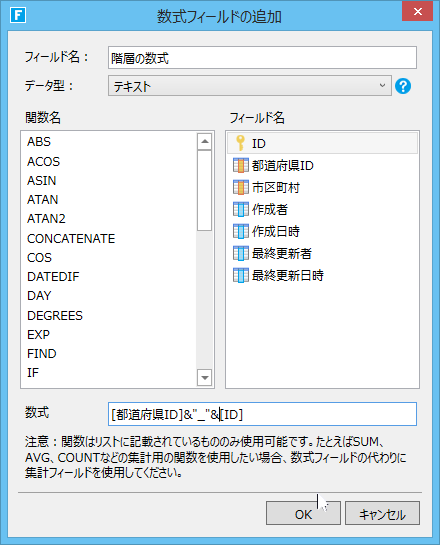Screen dimensions: 440x545
Task: Click the Forguncy F icon in title bar
Action: [x=18, y=15]
